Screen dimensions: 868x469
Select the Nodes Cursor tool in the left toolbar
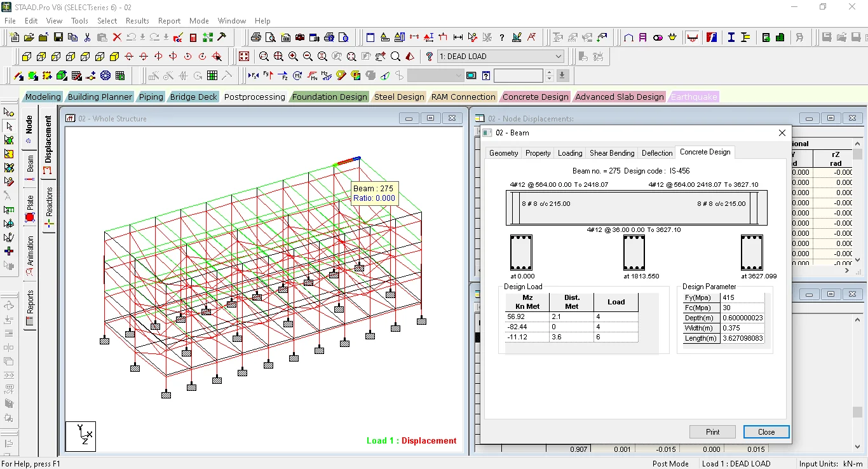pyautogui.click(x=9, y=112)
